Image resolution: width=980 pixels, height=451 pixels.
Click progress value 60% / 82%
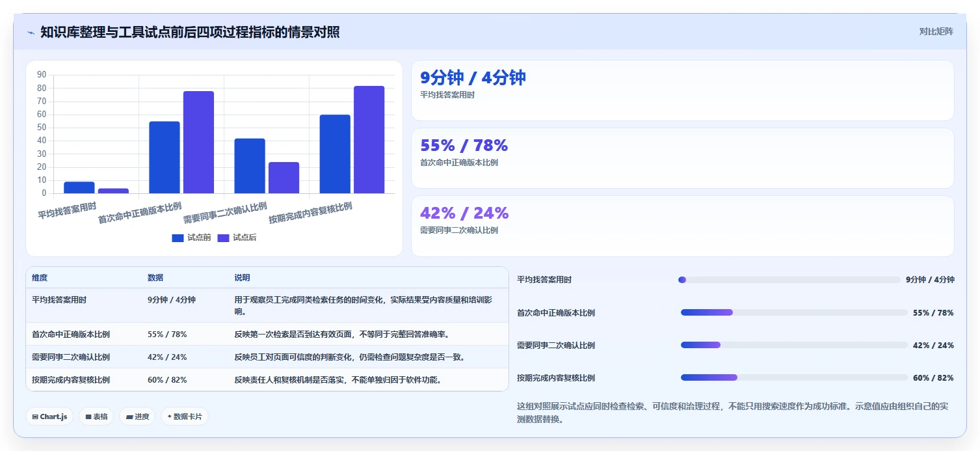(x=933, y=377)
